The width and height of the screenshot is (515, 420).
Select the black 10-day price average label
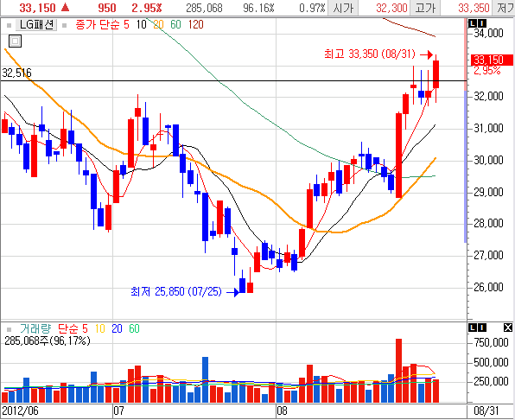pyautogui.click(x=141, y=24)
